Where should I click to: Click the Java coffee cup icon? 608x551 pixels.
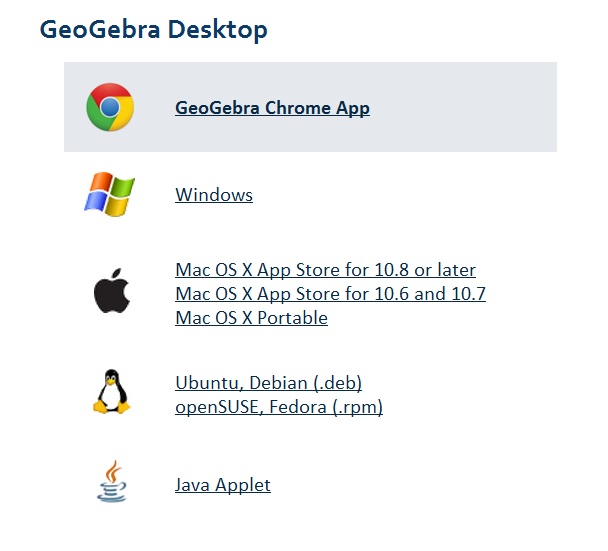112,481
